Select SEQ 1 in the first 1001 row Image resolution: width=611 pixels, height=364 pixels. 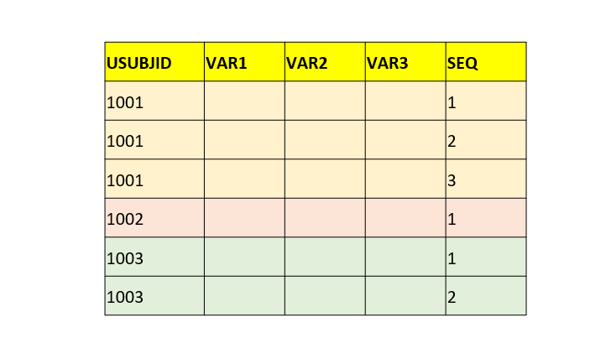pyautogui.click(x=486, y=101)
